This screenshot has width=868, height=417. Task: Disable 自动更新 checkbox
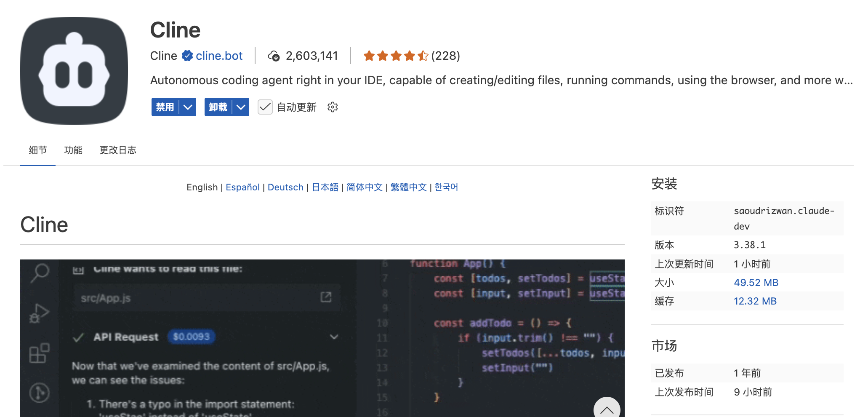click(265, 107)
